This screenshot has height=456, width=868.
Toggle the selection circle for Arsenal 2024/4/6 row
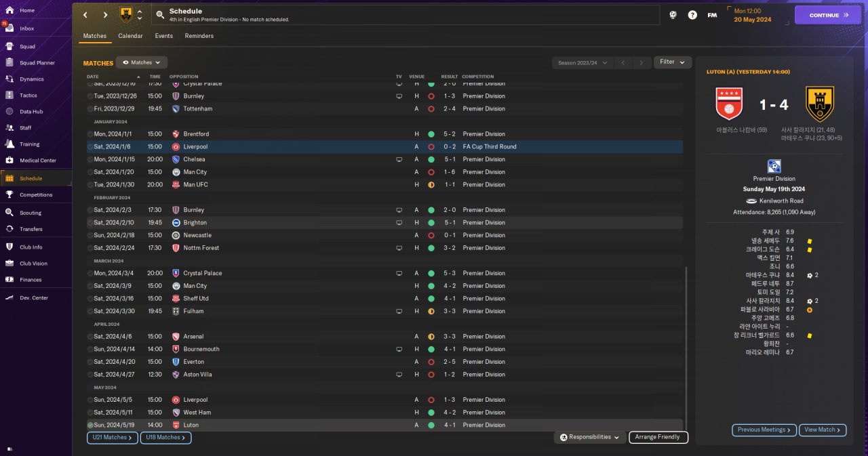coord(90,336)
